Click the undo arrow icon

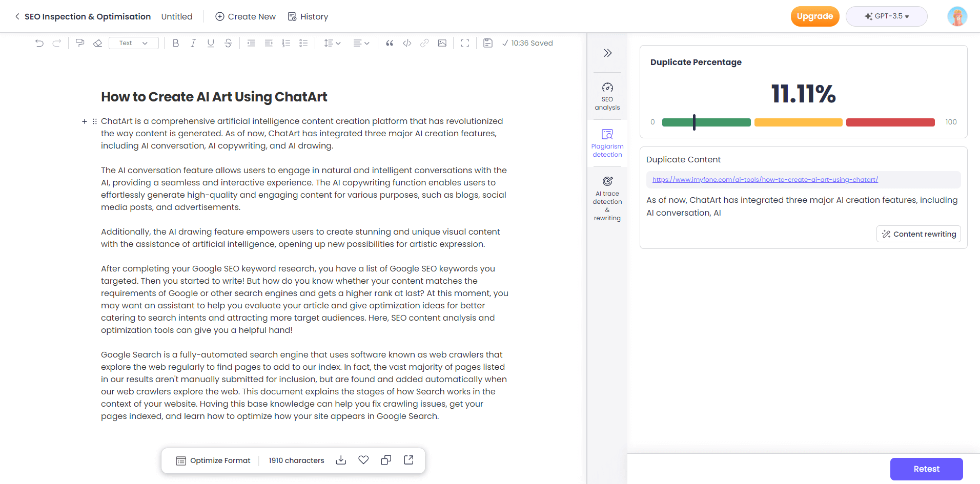pyautogui.click(x=39, y=43)
